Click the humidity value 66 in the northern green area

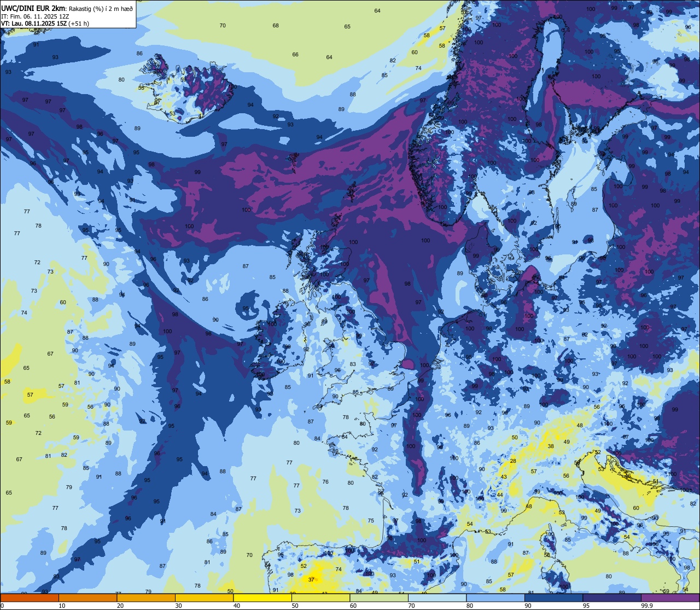coord(295,54)
